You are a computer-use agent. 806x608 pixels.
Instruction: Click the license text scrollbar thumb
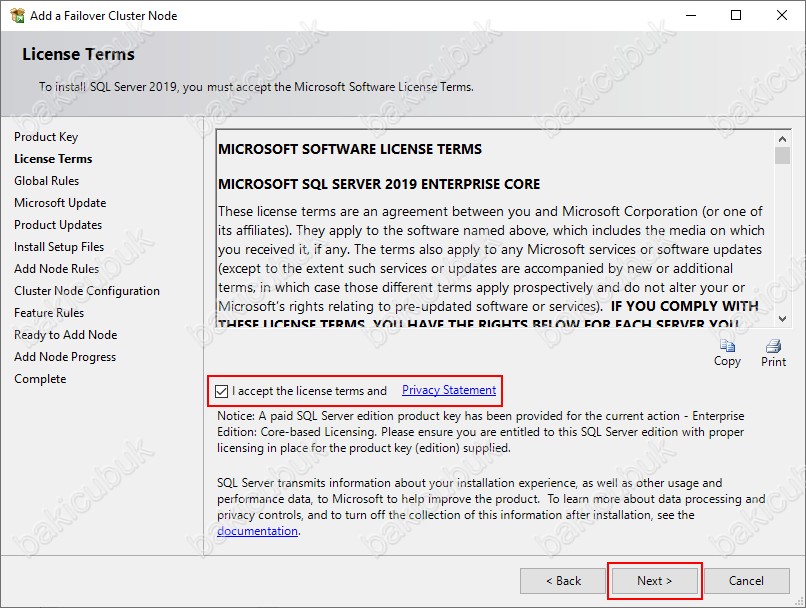782,156
